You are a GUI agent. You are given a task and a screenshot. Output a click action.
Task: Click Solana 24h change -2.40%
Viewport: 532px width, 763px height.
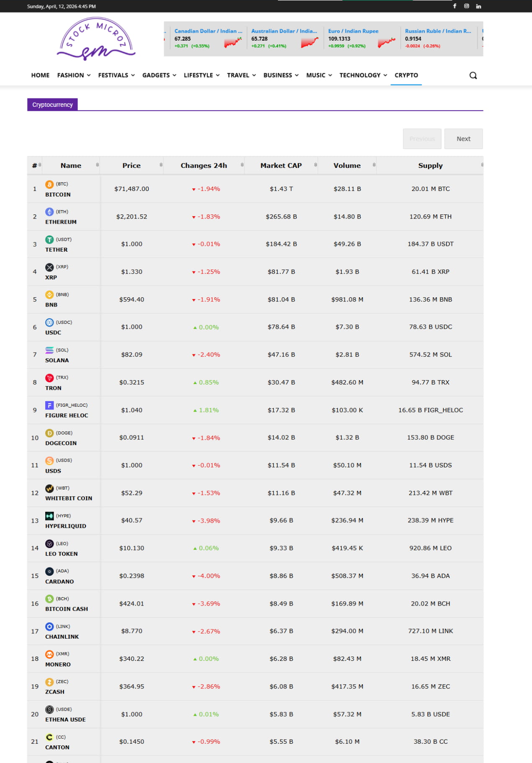[206, 355]
